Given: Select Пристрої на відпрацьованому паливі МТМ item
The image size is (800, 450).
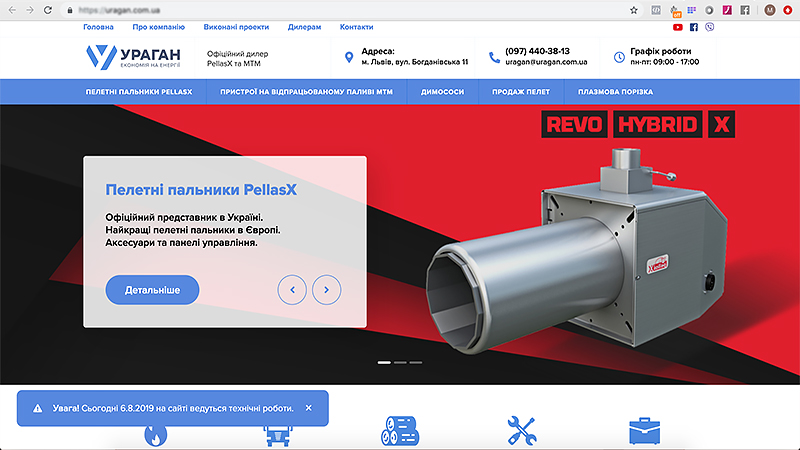Looking at the screenshot, I should click(307, 92).
